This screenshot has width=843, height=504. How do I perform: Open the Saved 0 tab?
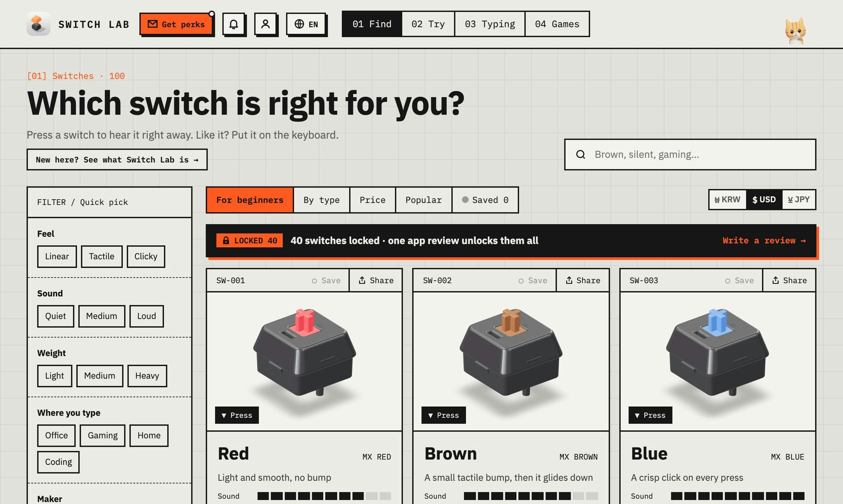tap(485, 200)
